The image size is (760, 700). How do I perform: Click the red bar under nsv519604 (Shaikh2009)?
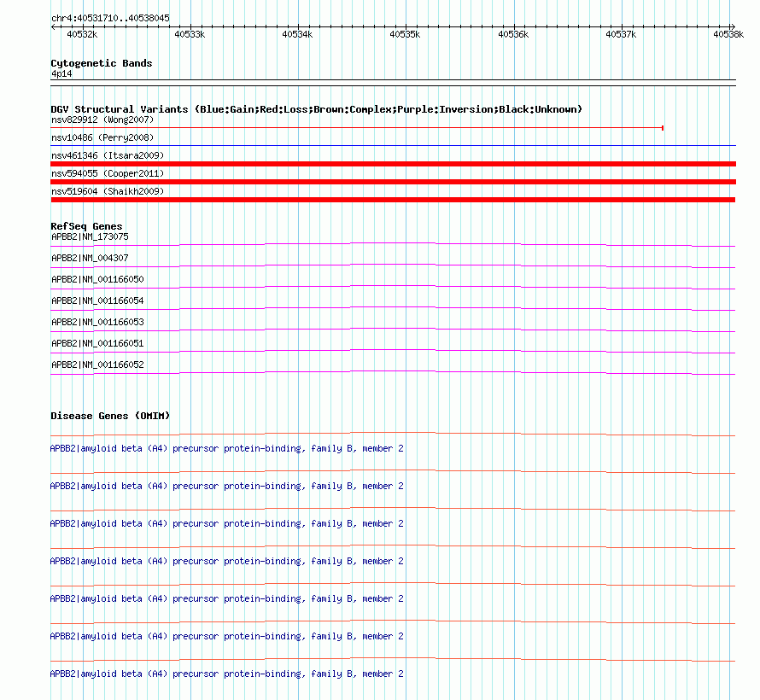393,200
